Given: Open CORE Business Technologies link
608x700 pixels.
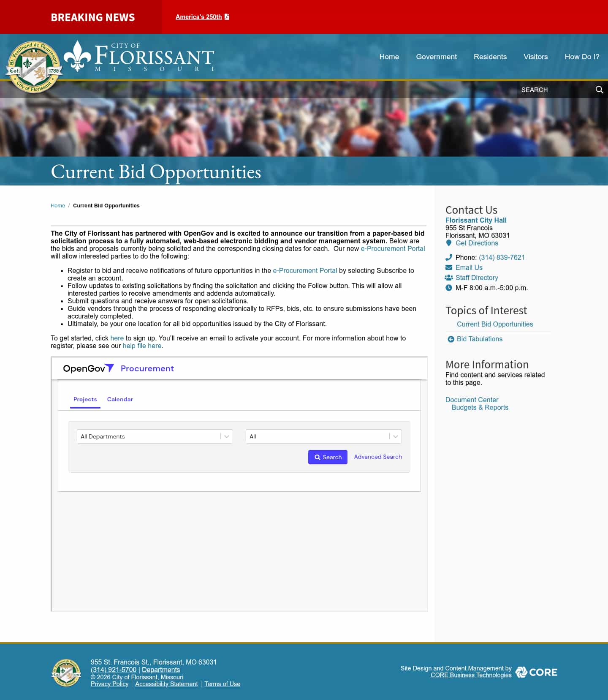Looking at the screenshot, I should (471, 675).
